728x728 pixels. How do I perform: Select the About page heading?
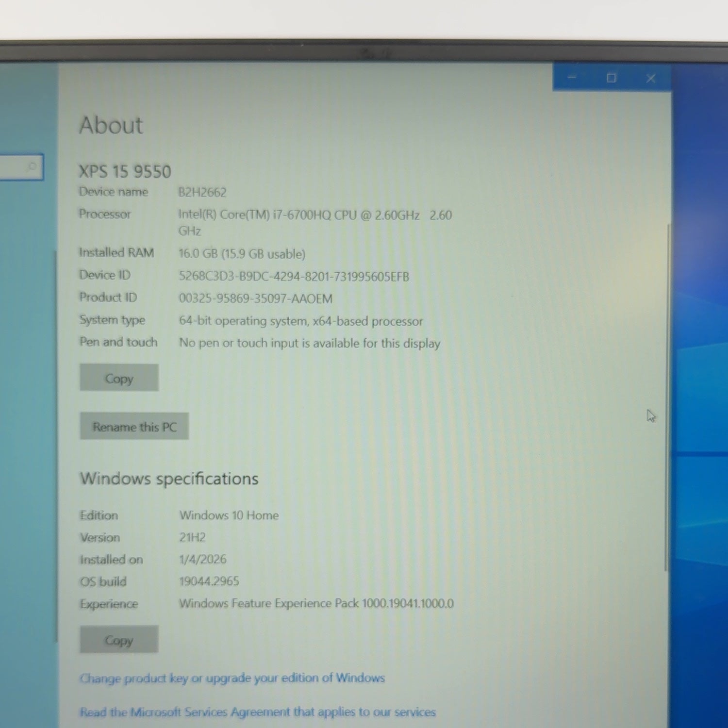[x=111, y=125]
